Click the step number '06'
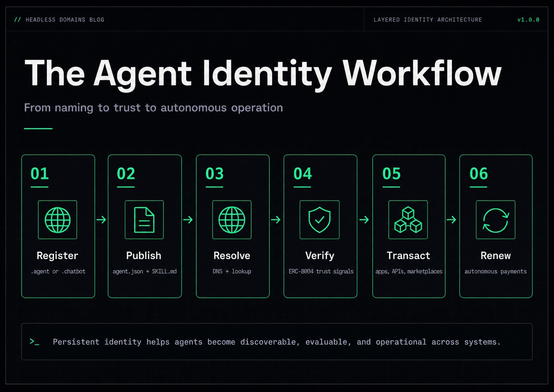The width and height of the screenshot is (554, 392). click(479, 174)
